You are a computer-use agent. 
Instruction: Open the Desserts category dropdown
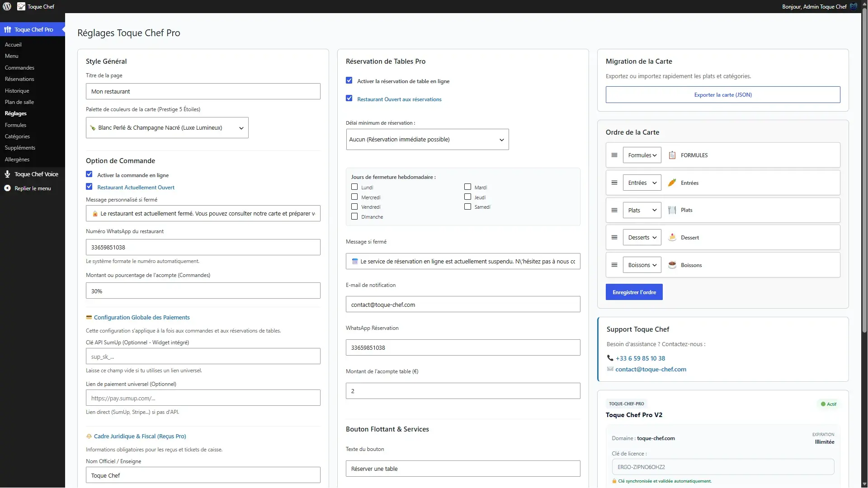(642, 238)
